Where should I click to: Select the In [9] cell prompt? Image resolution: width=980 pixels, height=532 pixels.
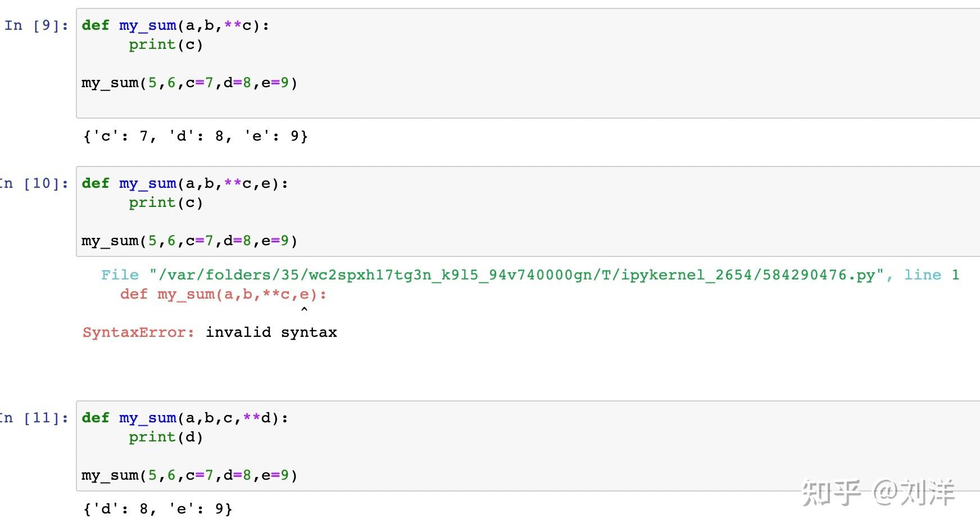click(37, 25)
